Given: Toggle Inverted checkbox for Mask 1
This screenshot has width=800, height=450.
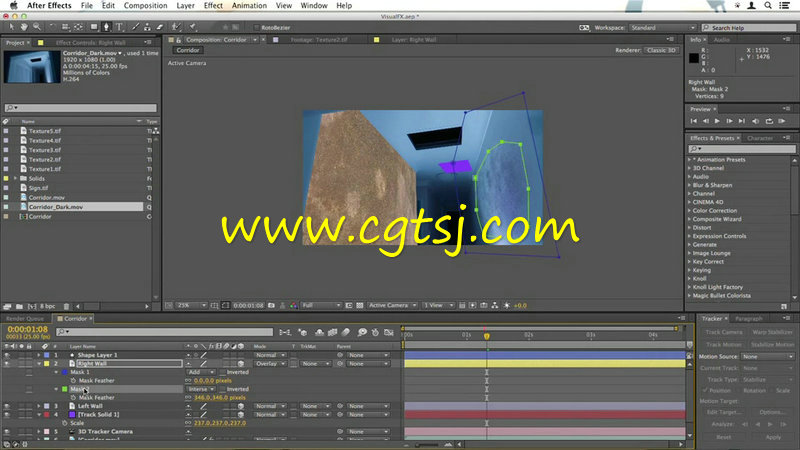Looking at the screenshot, I should point(223,372).
